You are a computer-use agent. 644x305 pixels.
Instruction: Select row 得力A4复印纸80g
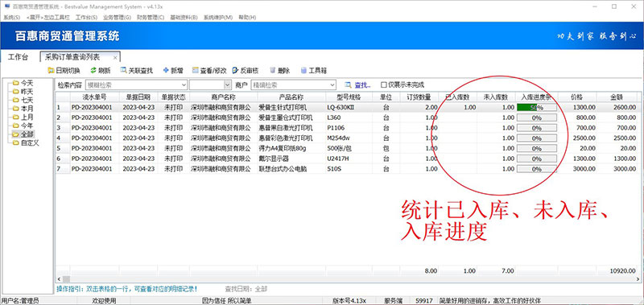pyautogui.click(x=346, y=148)
